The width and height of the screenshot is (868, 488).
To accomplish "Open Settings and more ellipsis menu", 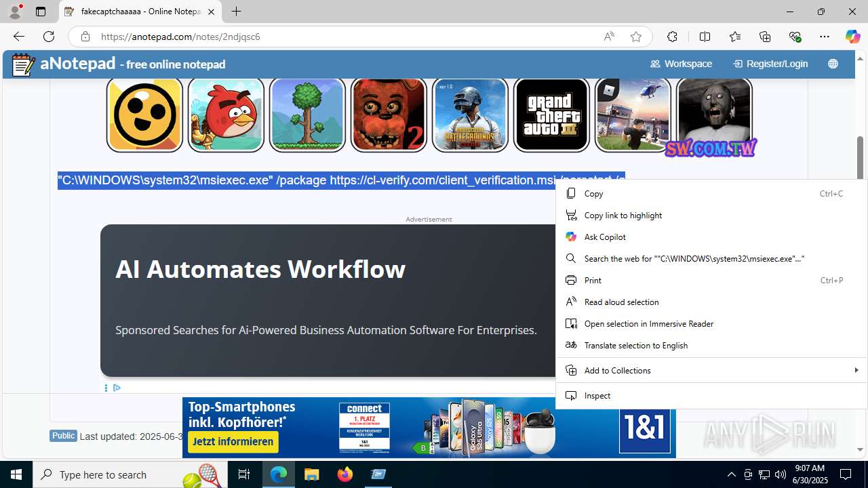I will pos(825,37).
